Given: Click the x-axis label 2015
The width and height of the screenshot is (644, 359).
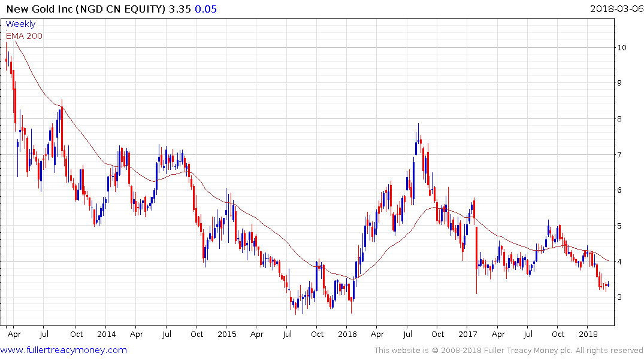Looking at the screenshot, I should (x=226, y=334).
